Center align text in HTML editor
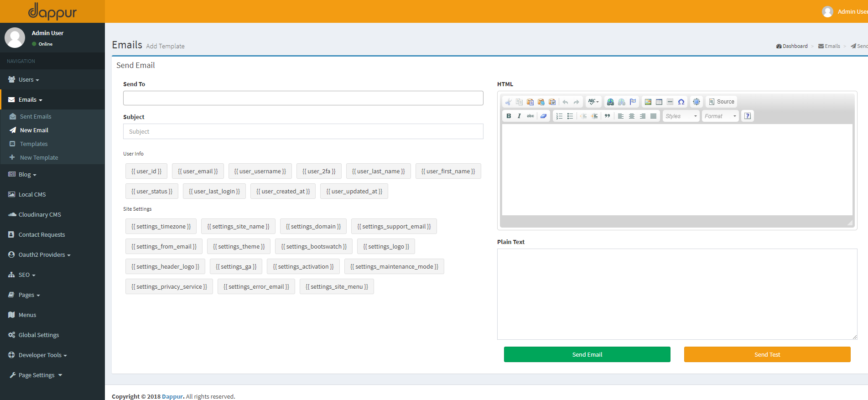The height and width of the screenshot is (400, 868). 632,116
